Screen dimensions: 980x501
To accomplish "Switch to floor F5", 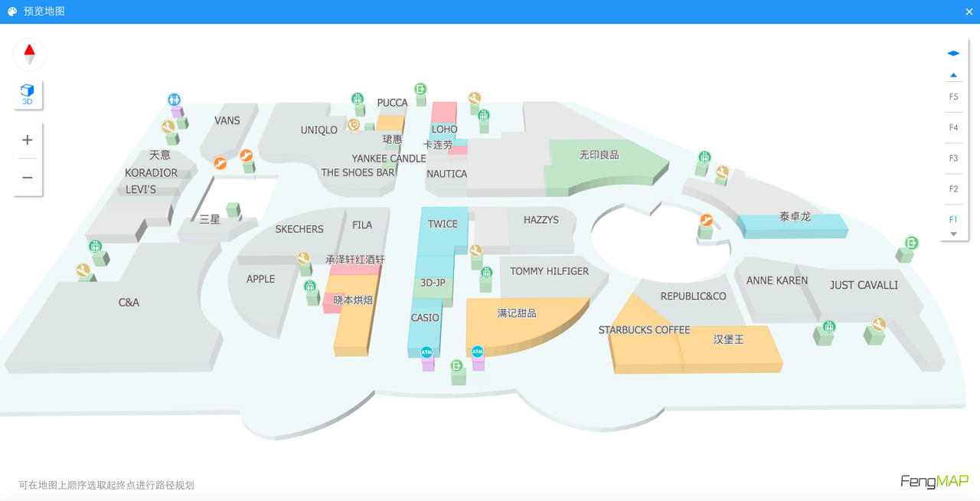I will pyautogui.click(x=953, y=97).
